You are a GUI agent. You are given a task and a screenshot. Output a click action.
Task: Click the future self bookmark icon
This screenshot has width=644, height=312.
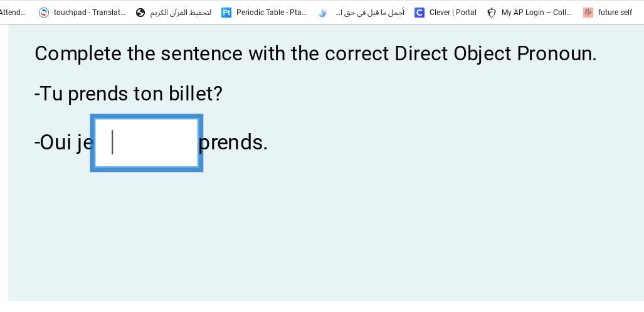coord(588,13)
